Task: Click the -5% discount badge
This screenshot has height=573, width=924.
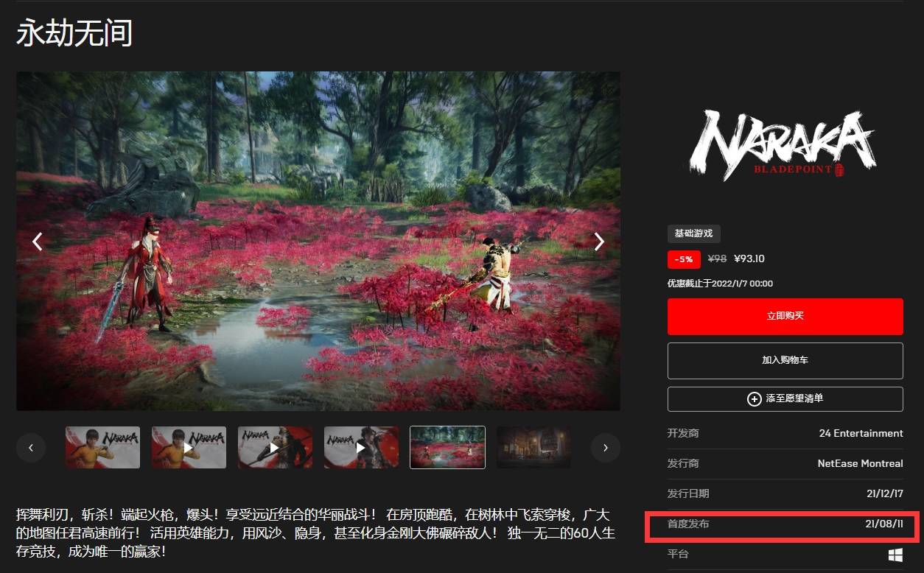Action: 684,259
